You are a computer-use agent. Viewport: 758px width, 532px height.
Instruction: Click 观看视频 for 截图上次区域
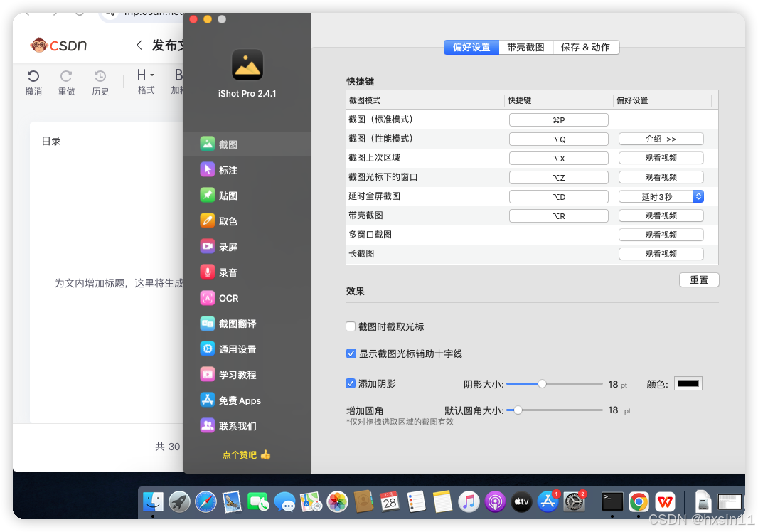pyautogui.click(x=661, y=158)
